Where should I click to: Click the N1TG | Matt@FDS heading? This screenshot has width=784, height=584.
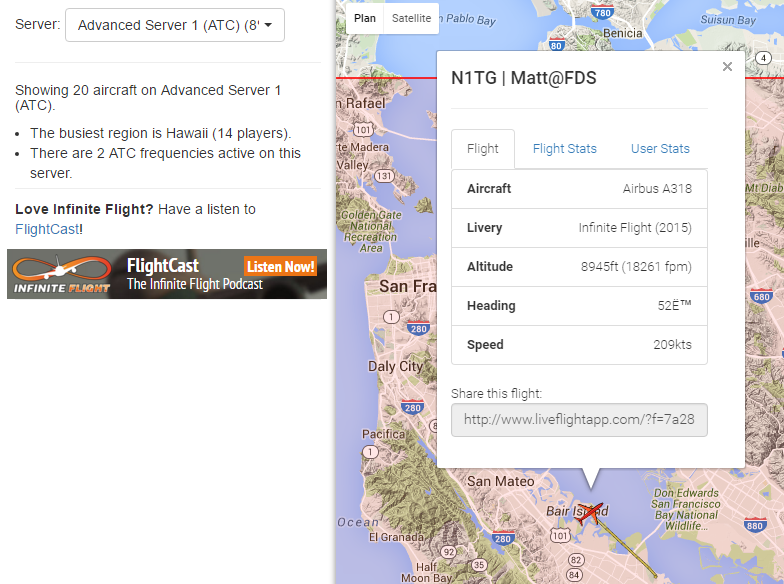click(x=524, y=78)
